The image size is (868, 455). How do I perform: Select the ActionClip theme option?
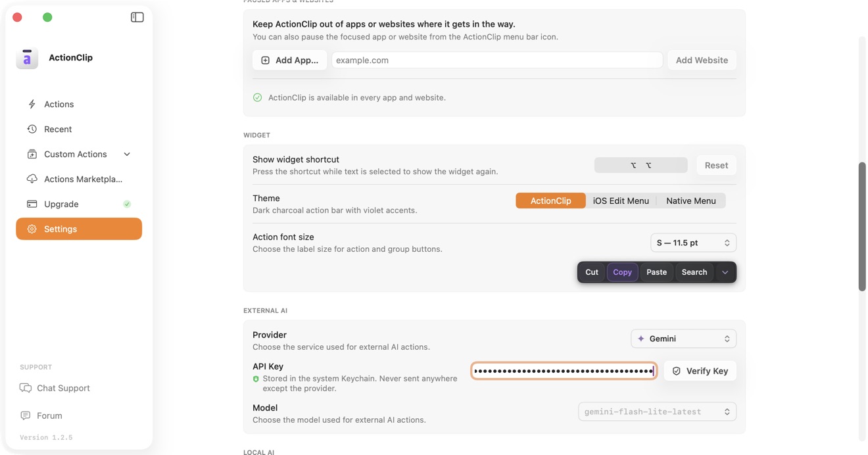550,201
